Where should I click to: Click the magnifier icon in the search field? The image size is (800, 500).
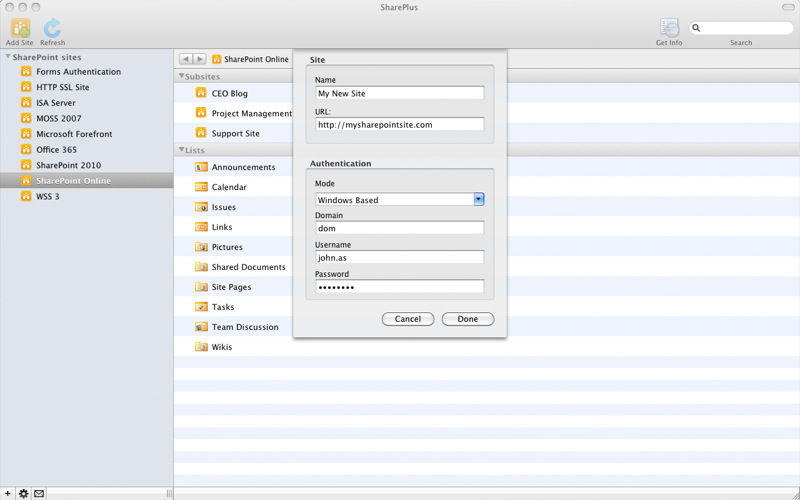tap(696, 28)
